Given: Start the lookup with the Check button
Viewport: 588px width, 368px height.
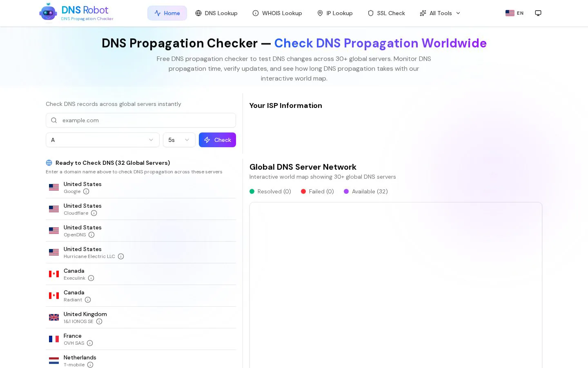Looking at the screenshot, I should [217, 140].
